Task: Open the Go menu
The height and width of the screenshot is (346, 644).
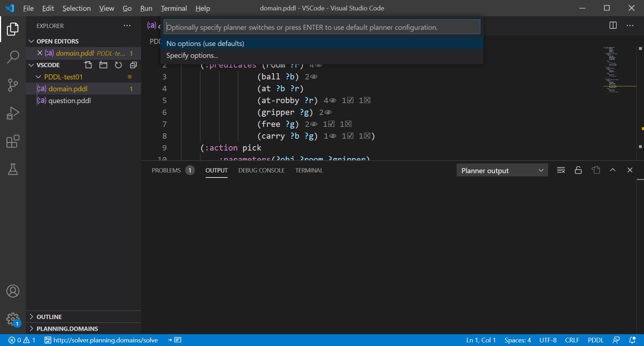Action: pyautogui.click(x=127, y=8)
